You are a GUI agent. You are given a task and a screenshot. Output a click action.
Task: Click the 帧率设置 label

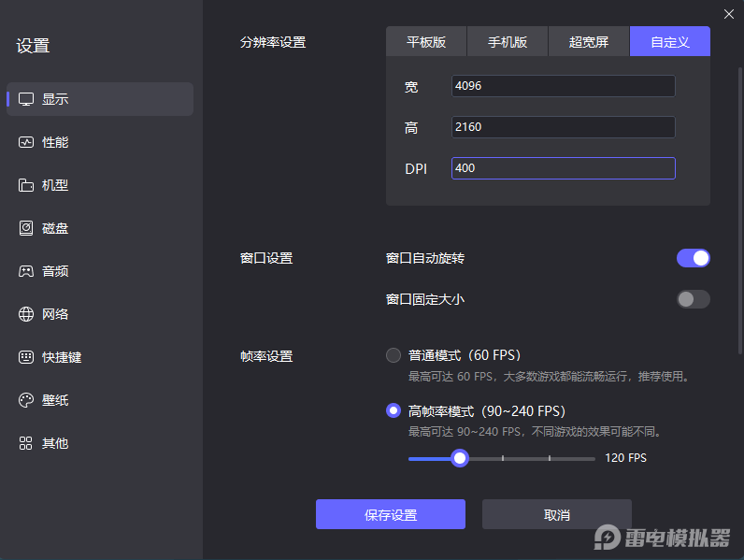click(266, 356)
